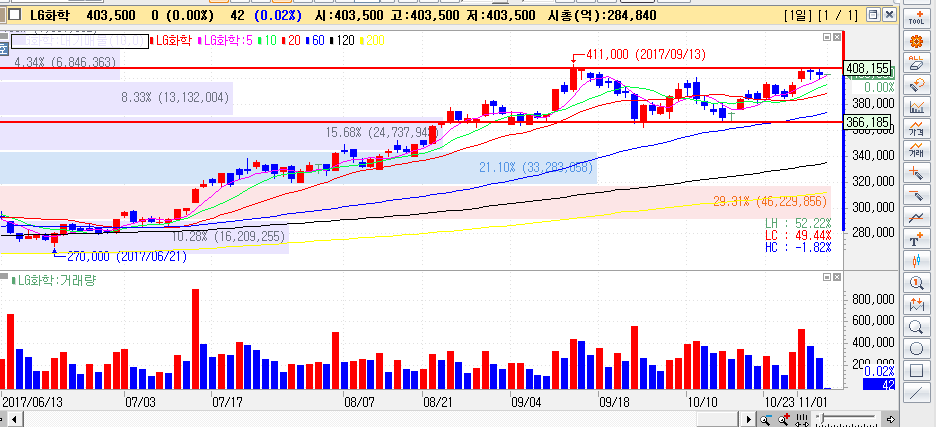Screen dimensions: 936x427
Task: Undo last drawing with pencil-arrow icon
Action: pyautogui.click(x=916, y=85)
